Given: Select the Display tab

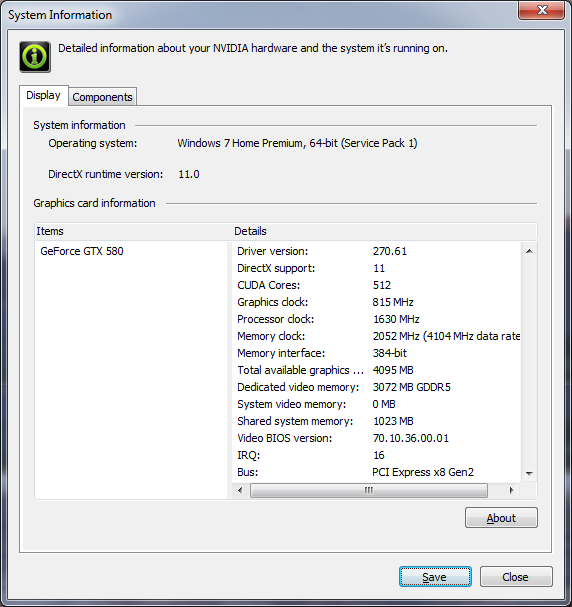Looking at the screenshot, I should click(43, 95).
